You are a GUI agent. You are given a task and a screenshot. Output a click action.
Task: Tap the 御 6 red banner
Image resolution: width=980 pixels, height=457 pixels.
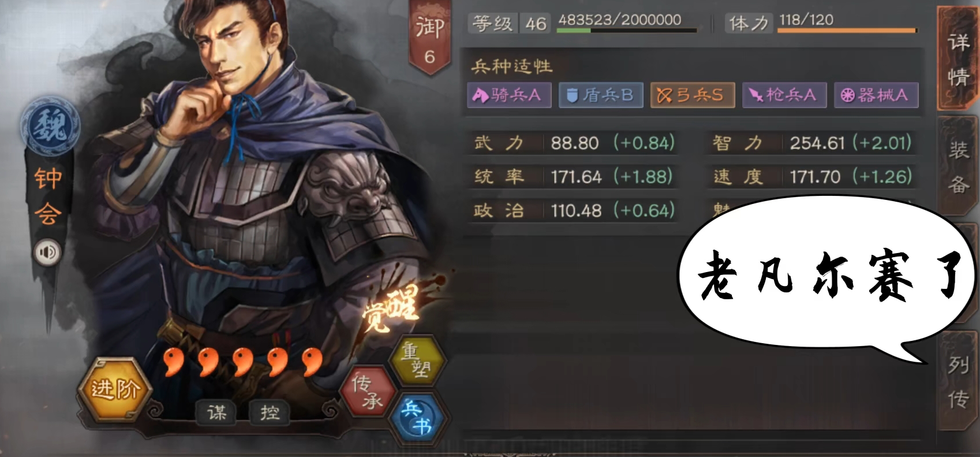429,38
